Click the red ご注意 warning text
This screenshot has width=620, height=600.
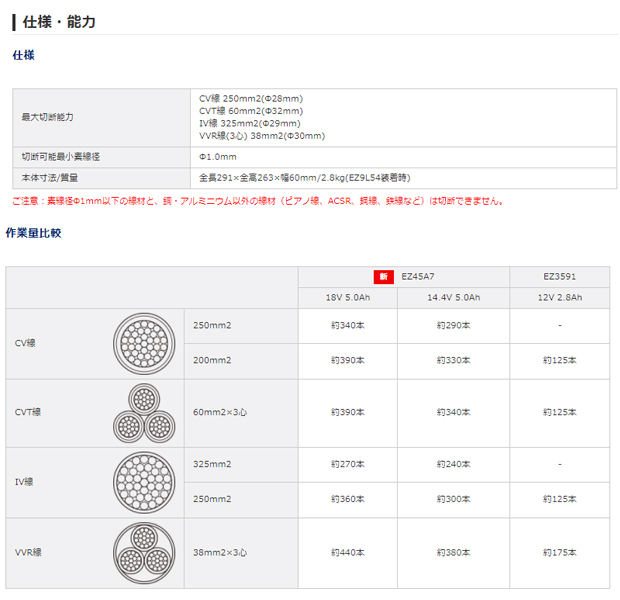point(257,200)
